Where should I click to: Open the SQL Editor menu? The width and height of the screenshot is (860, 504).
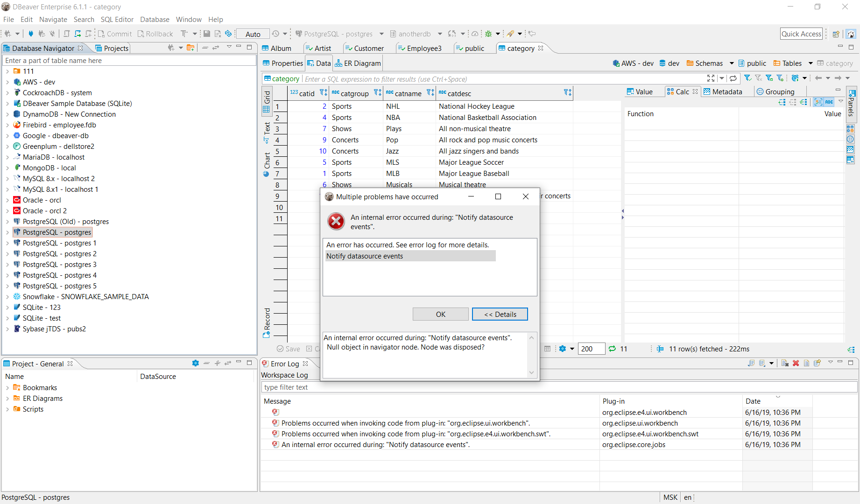pos(117,19)
